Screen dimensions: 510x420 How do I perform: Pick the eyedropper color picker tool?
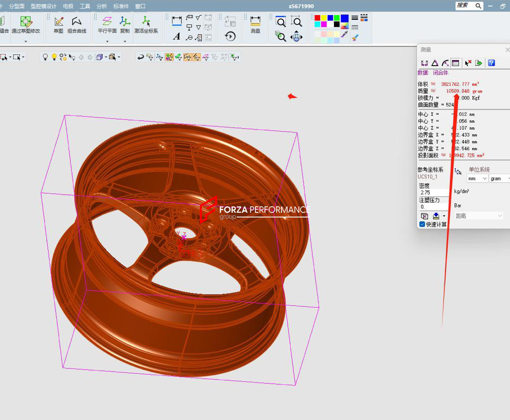(x=344, y=34)
